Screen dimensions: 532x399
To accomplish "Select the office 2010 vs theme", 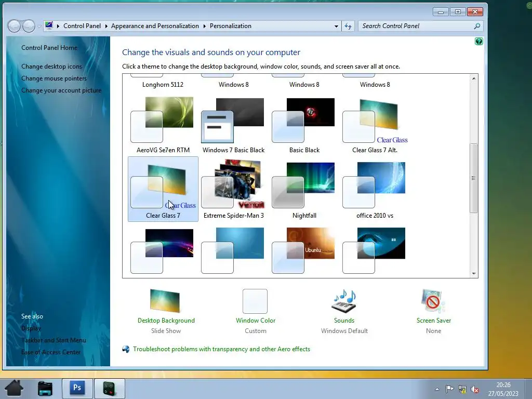I will point(375,189).
